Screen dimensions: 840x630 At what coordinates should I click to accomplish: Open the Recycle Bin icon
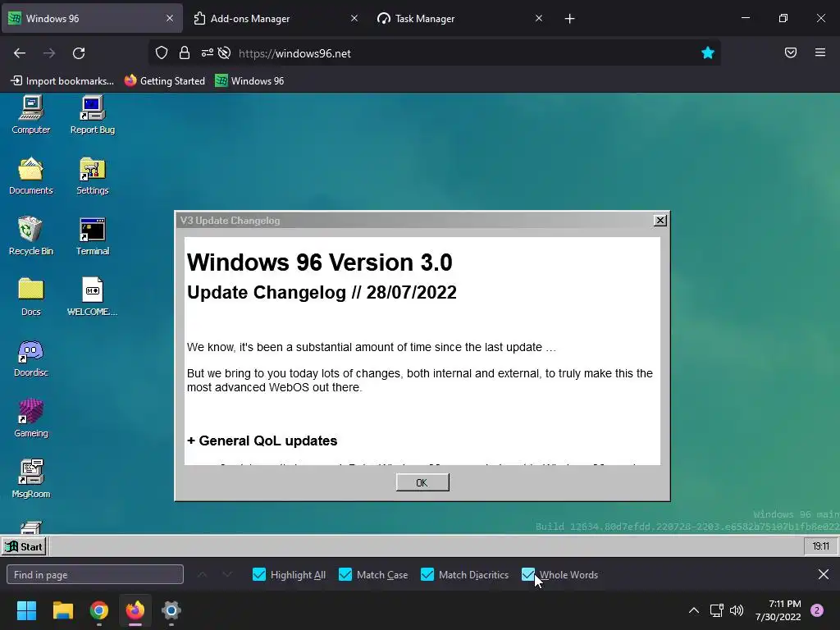click(30, 235)
